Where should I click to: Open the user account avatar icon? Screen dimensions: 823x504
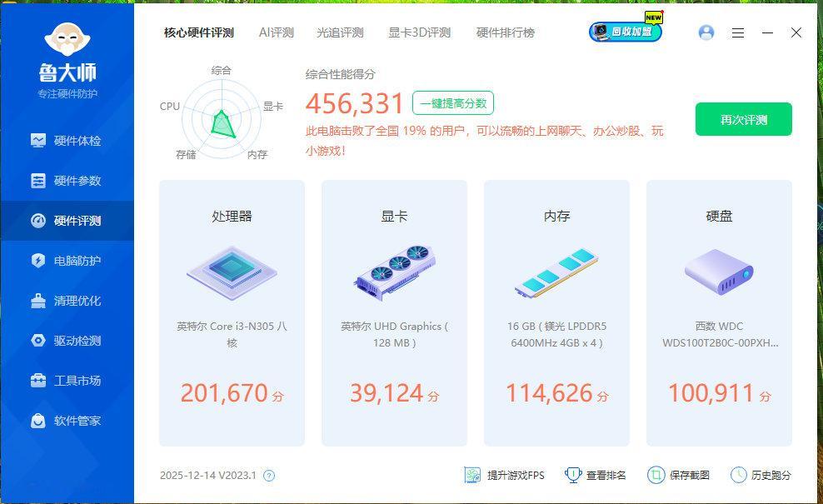pyautogui.click(x=706, y=32)
